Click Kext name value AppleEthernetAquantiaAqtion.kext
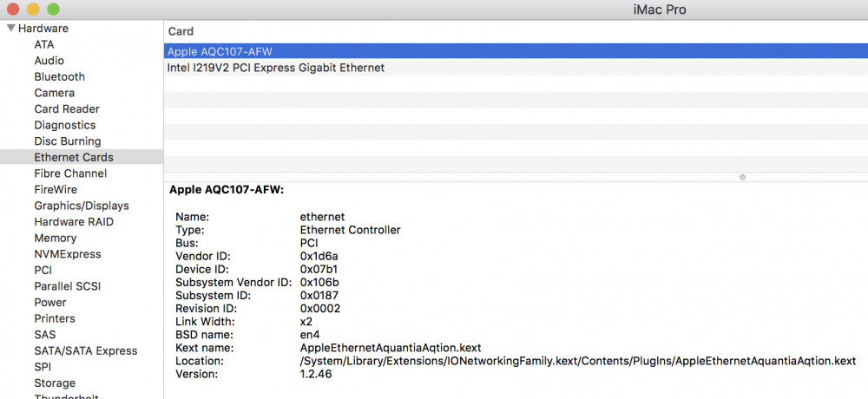This screenshot has width=868, height=399. (x=391, y=348)
